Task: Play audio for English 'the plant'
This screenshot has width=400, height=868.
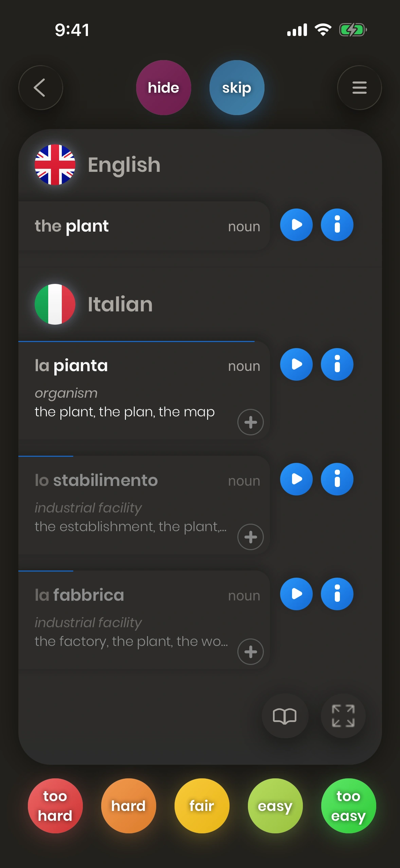Action: pos(296,225)
